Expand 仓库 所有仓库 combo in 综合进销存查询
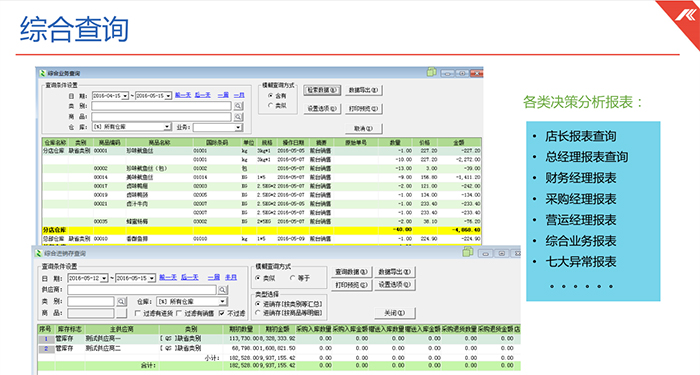The image size is (700, 375). [222, 301]
